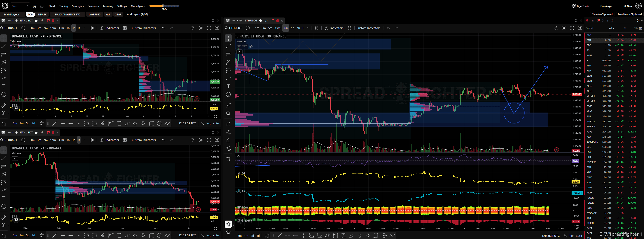Click Load from Clipboard

(x=630, y=14)
